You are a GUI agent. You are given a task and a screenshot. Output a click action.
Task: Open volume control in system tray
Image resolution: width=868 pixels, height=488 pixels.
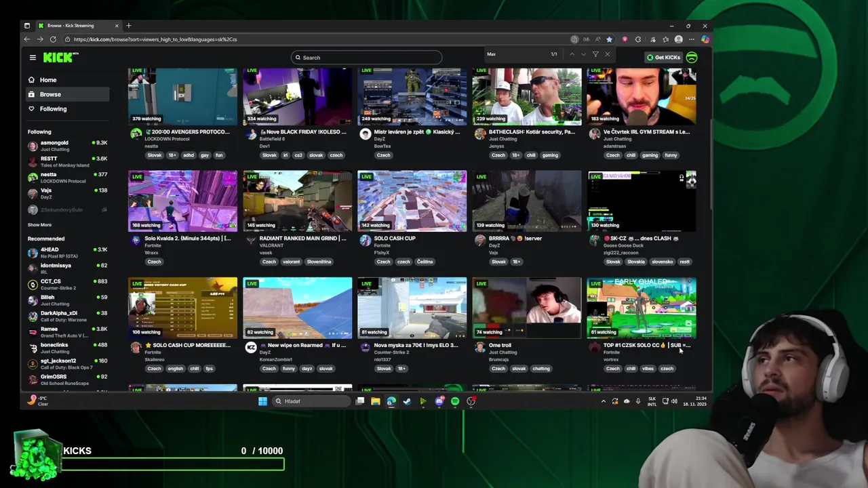(674, 401)
